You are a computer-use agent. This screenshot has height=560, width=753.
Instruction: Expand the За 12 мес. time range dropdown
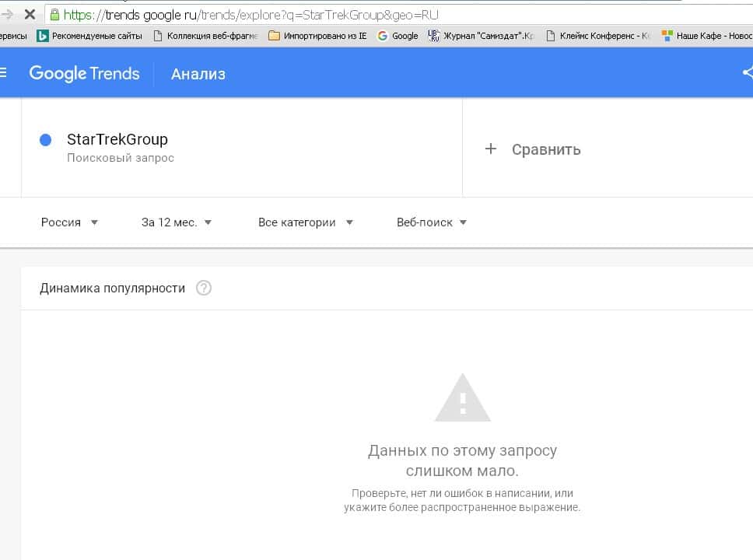pyautogui.click(x=177, y=222)
